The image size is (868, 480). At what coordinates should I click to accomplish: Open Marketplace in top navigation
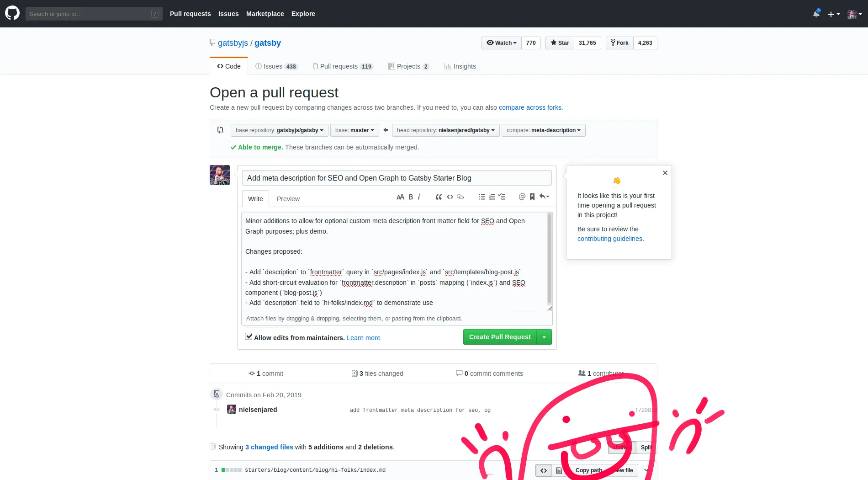click(265, 14)
